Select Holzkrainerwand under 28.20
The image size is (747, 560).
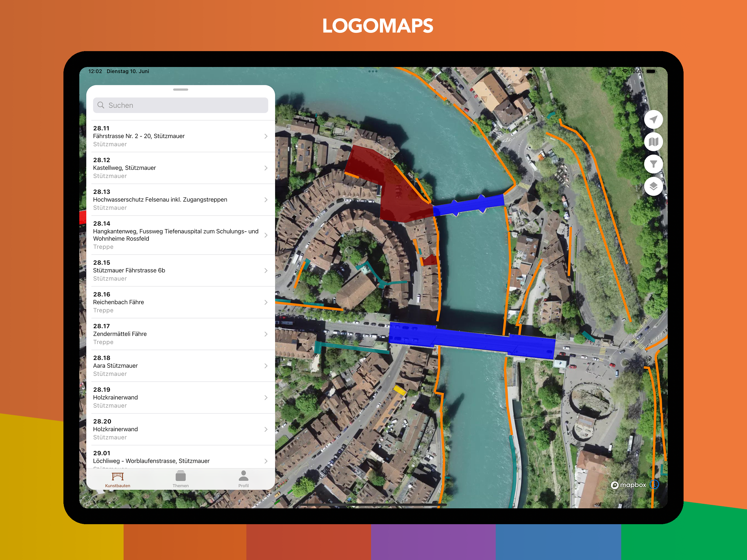click(181, 429)
